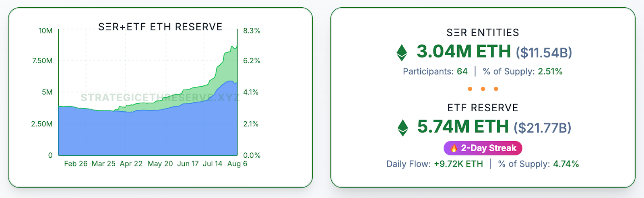
Task: Click the 2.51% of Supply figure
Action: pyautogui.click(x=550, y=72)
